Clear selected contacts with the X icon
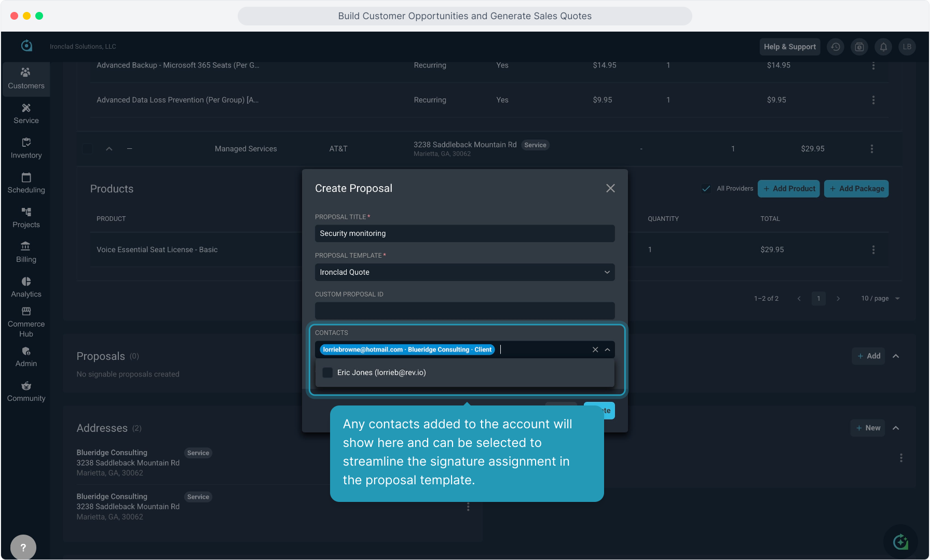930x560 pixels. (595, 349)
